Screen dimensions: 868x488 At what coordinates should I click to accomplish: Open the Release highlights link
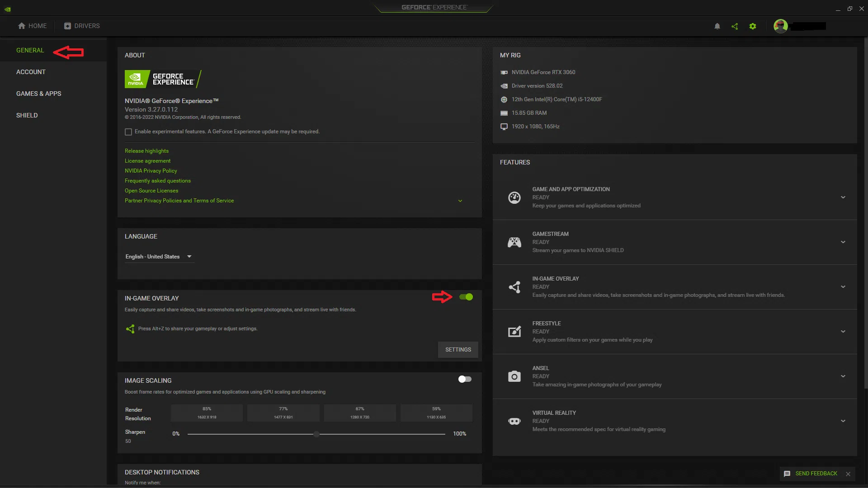click(x=146, y=151)
